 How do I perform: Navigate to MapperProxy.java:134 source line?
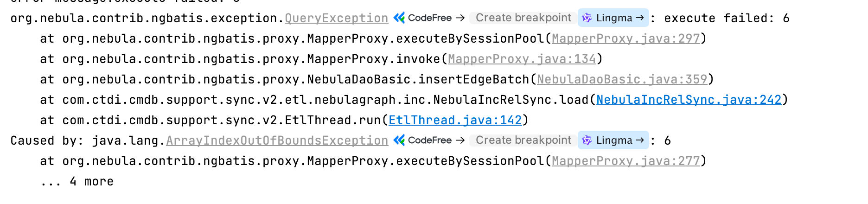pos(522,59)
